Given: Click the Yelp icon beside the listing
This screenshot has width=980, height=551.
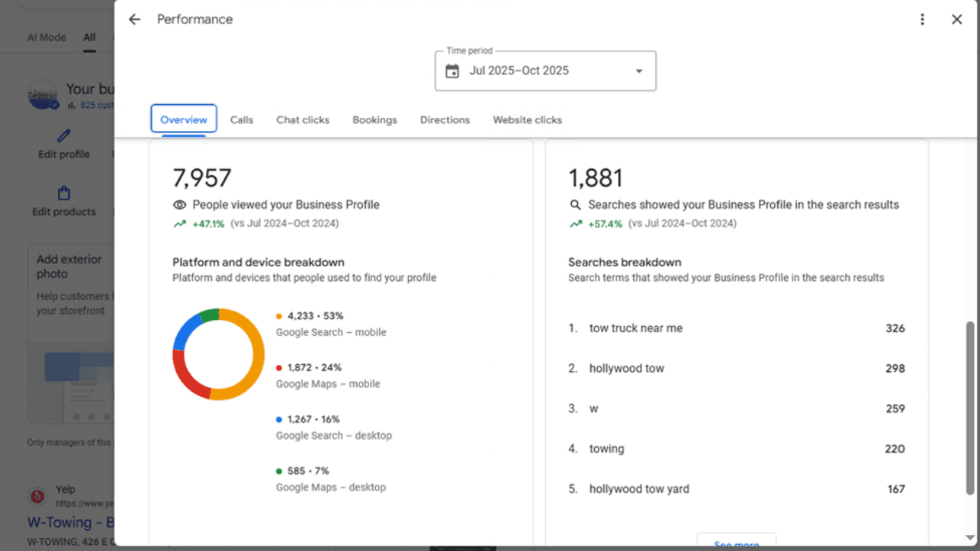Looking at the screenshot, I should [x=37, y=496].
